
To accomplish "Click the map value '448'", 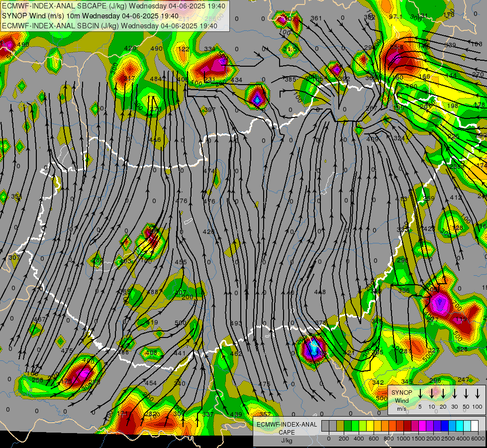I will pyautogui.click(x=320, y=292).
